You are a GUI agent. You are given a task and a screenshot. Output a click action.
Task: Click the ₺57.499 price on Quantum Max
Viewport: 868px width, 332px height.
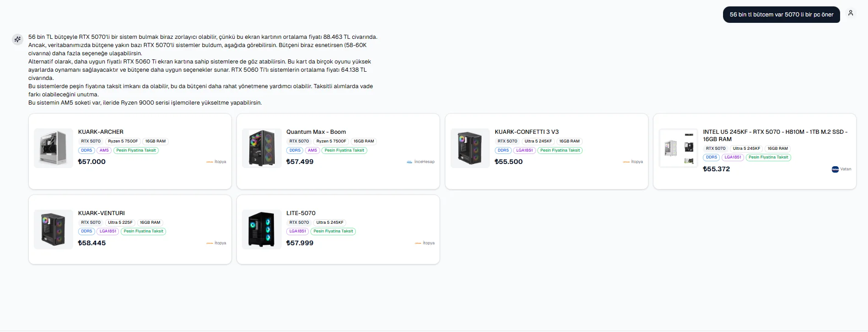[x=300, y=162]
